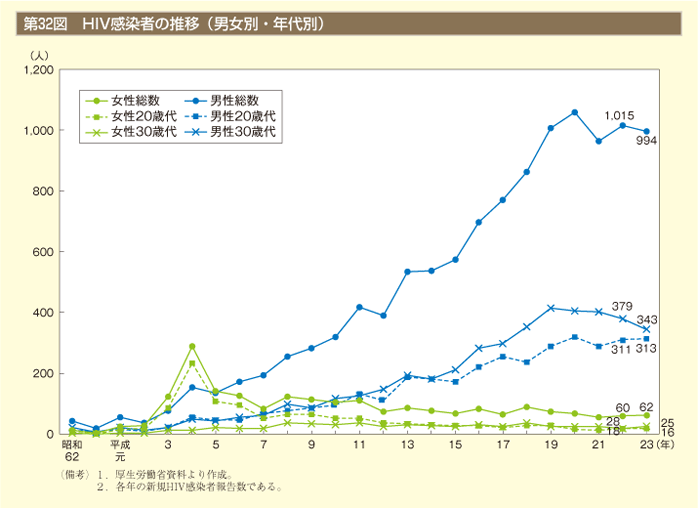Viewport: 698px width, 508px height.
Task: Click the x-axis label 13
Action: 407,445
